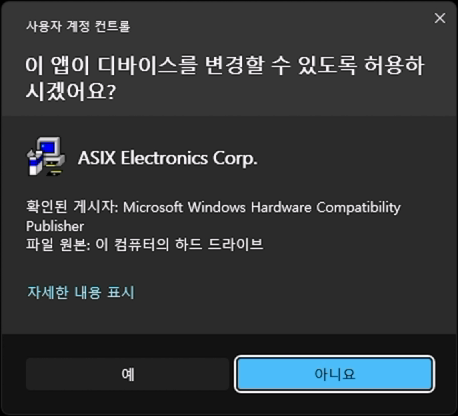Click the word 허용하 in the heading

pos(394,65)
